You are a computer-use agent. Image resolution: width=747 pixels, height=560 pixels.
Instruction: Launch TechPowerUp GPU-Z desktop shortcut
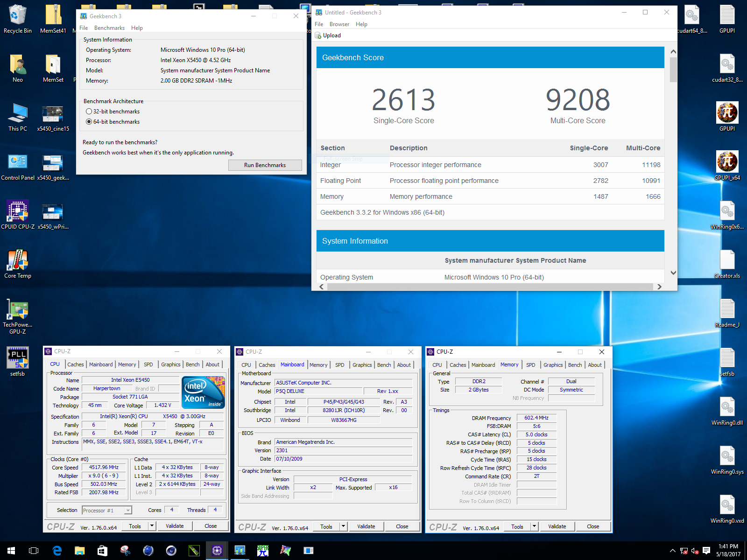tap(18, 316)
